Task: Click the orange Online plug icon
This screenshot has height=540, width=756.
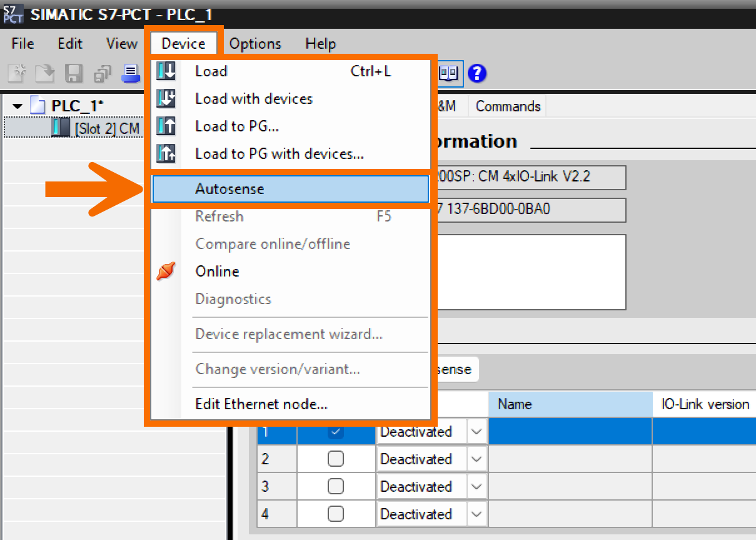Action: 166,272
